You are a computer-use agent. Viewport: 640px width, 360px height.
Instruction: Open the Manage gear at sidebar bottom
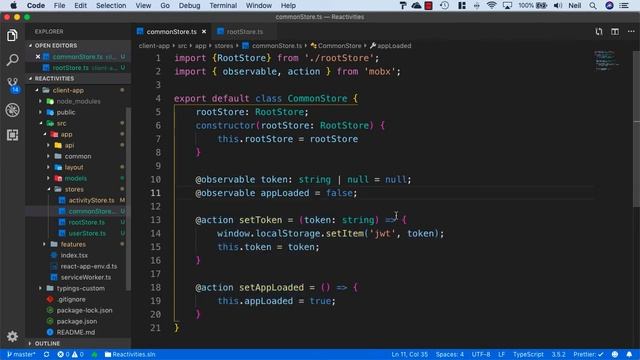coord(12,336)
